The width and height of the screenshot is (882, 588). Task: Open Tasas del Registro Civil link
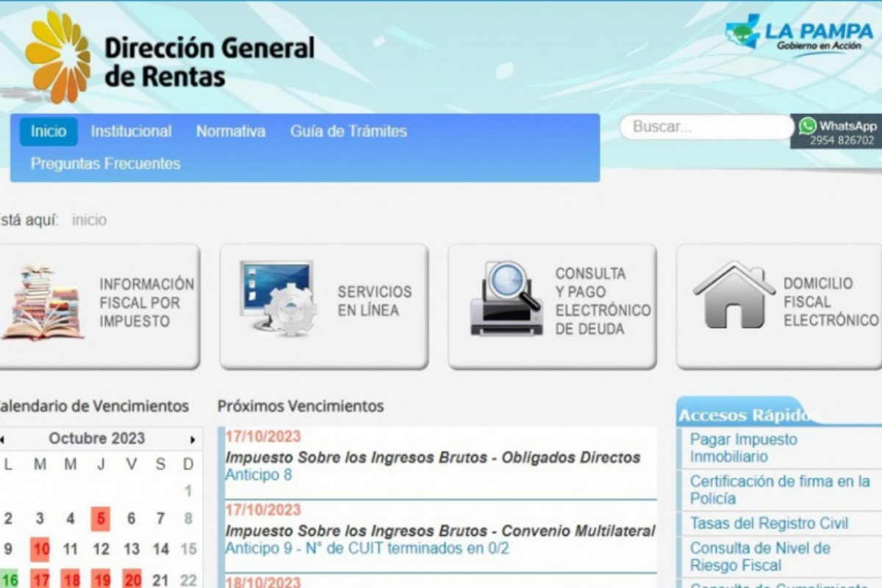click(x=768, y=523)
